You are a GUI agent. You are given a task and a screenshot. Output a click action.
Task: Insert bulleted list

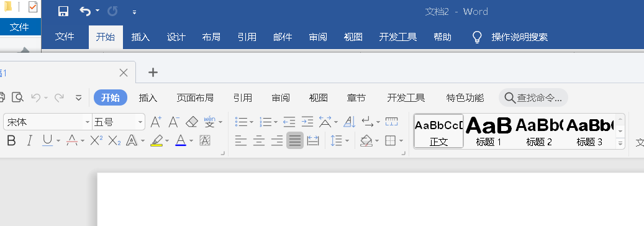point(241,122)
